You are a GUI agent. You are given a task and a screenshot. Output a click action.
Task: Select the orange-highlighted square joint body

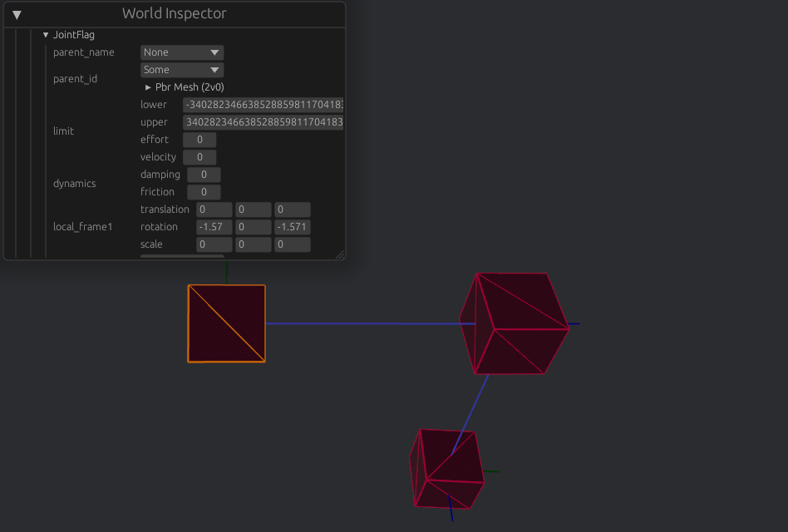225,323
